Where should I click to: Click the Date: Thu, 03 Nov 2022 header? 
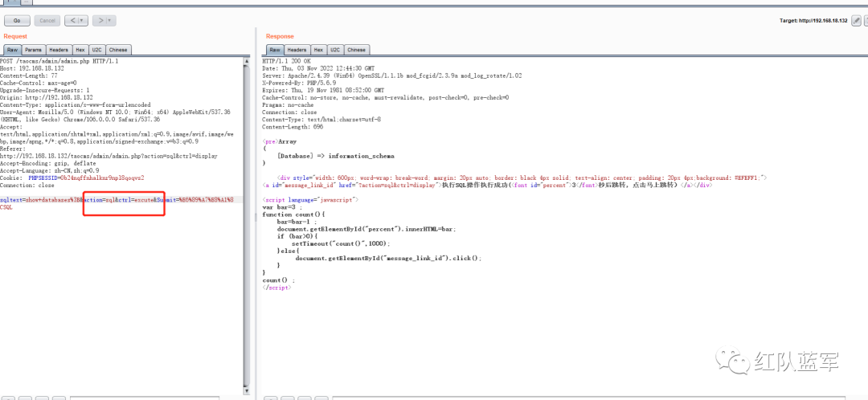[x=318, y=68]
